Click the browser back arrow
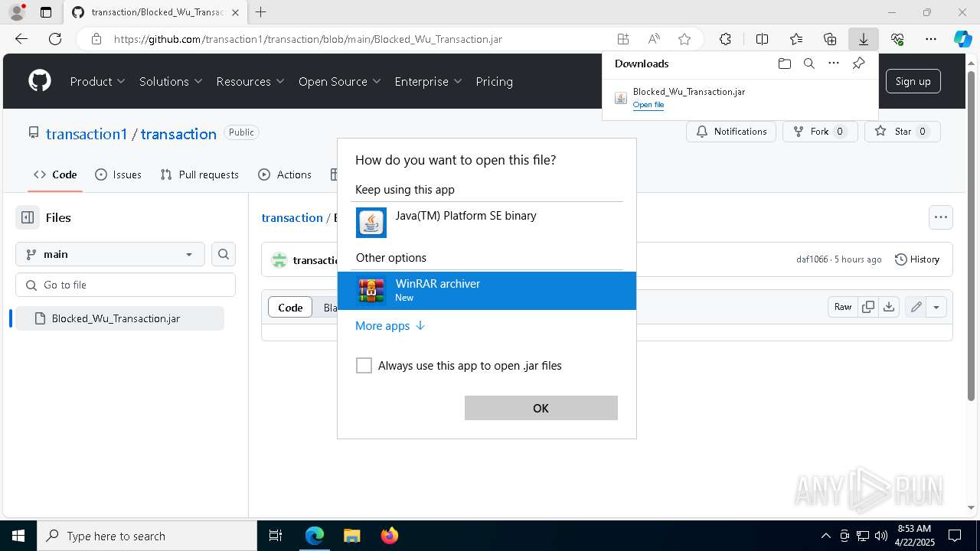 [21, 39]
